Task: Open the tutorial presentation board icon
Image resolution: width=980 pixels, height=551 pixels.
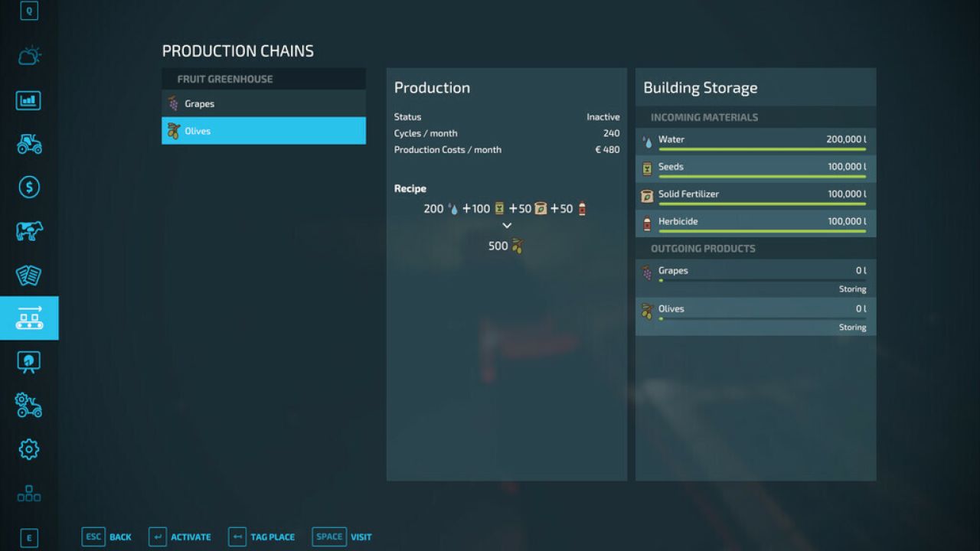Action: click(29, 362)
